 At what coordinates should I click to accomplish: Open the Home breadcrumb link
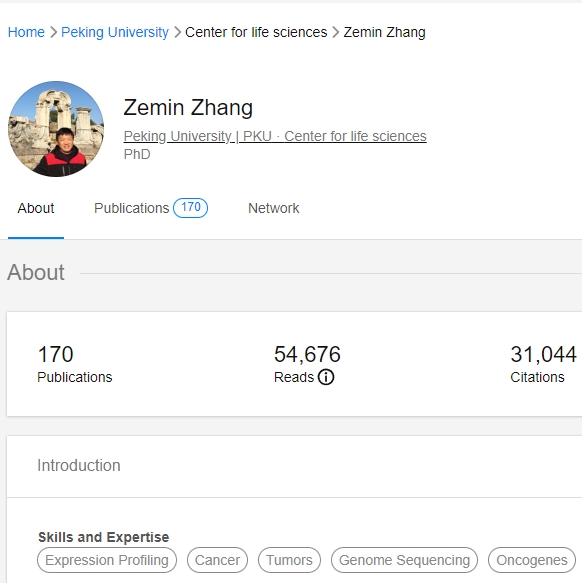point(26,32)
